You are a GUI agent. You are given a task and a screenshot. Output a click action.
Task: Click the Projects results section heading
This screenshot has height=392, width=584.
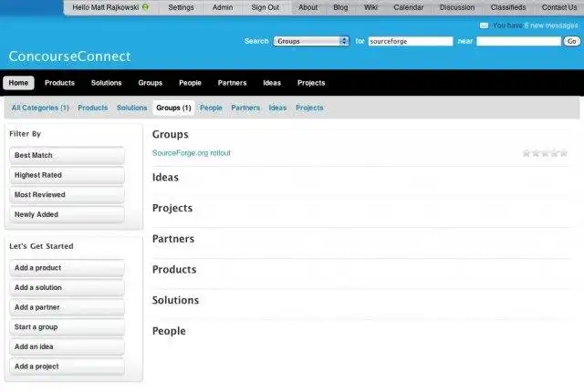tap(172, 208)
